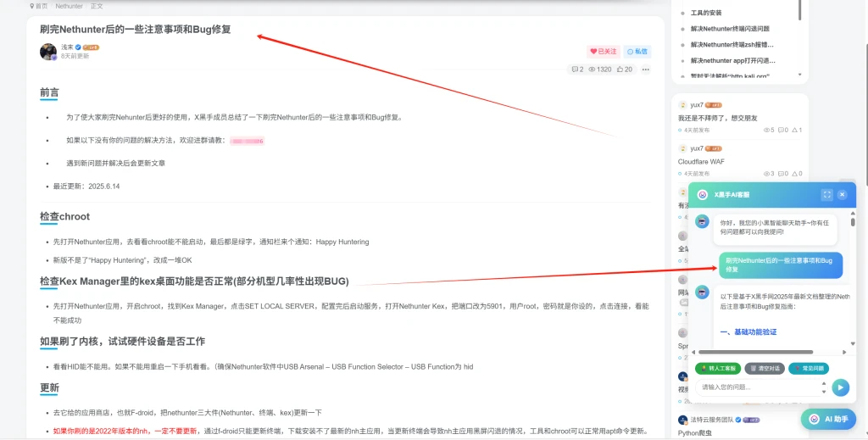Viewport: 868px width, 440px height.
Task: Click the input field up stepper arrow
Action: (824, 383)
